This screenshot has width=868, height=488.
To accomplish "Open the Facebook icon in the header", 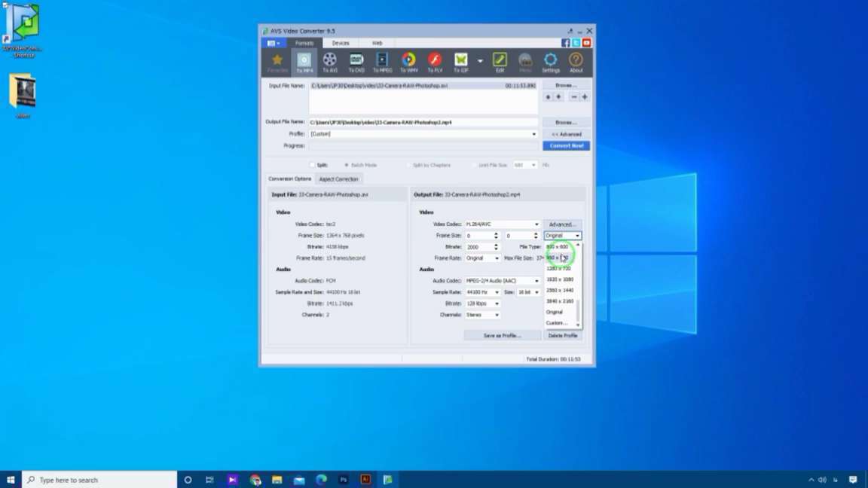I will tap(565, 43).
